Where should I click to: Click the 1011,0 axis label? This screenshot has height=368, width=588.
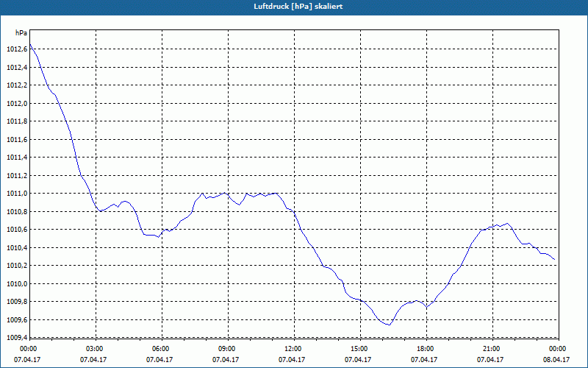click(x=17, y=194)
